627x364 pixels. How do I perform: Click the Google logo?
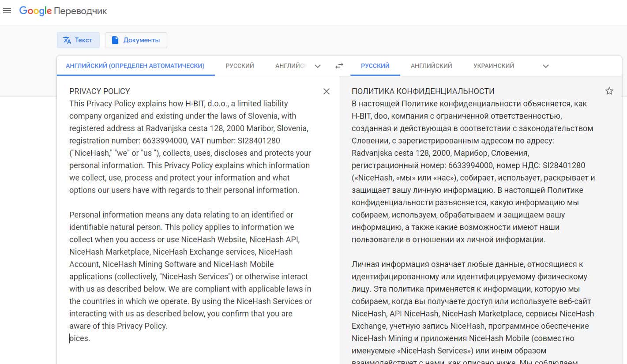point(35,11)
